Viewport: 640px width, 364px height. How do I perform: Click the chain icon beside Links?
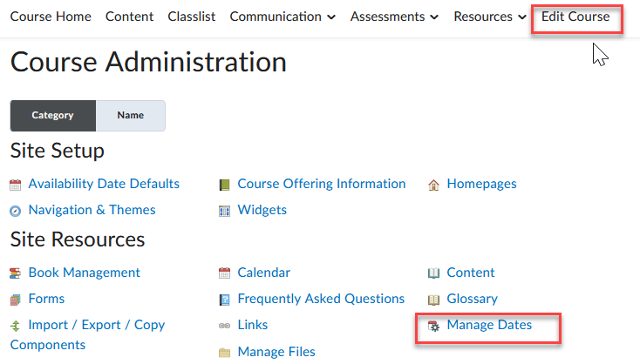coord(224,326)
